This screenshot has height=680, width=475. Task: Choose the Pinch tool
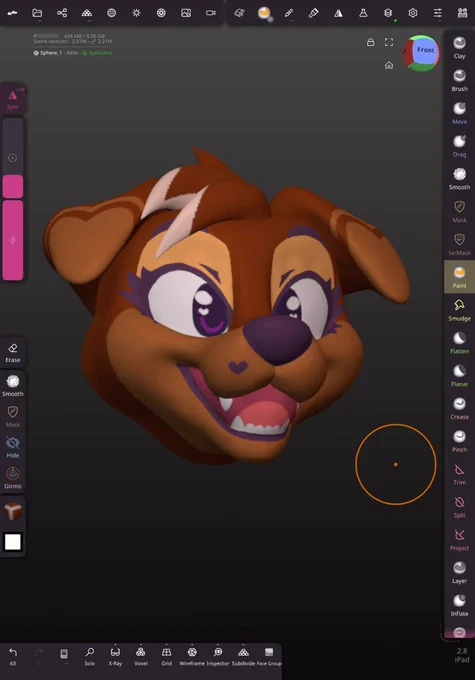pyautogui.click(x=459, y=441)
